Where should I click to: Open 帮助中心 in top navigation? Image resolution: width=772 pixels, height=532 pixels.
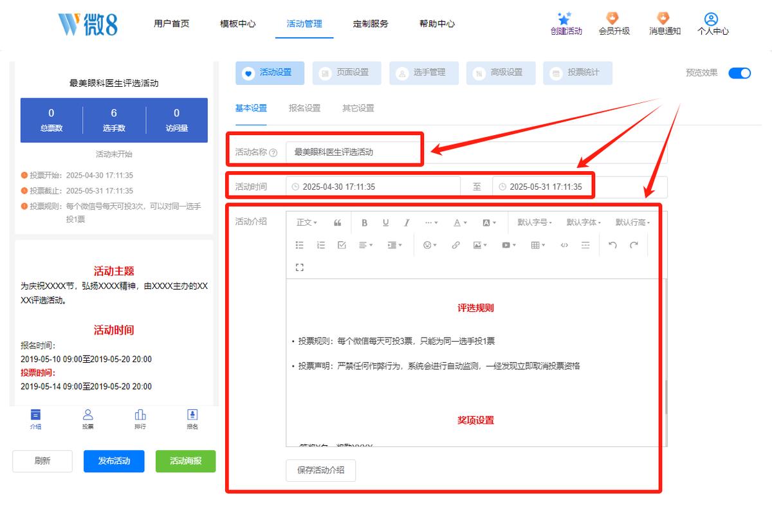pyautogui.click(x=437, y=24)
